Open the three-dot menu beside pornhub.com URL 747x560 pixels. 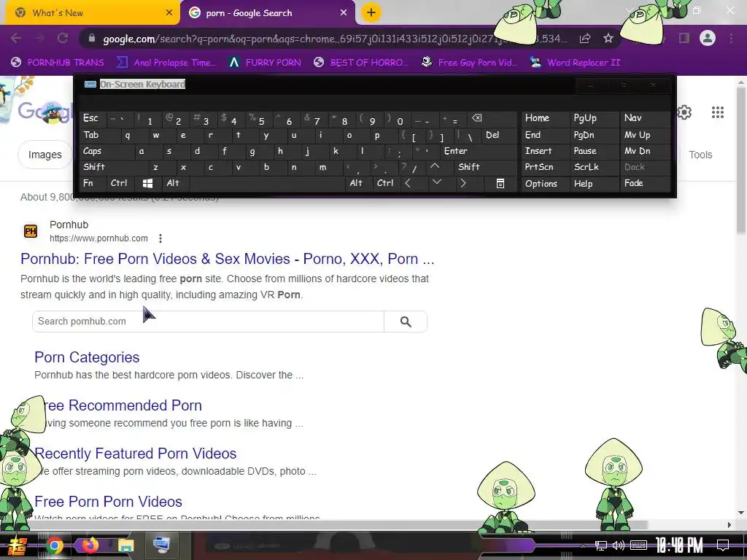click(160, 238)
